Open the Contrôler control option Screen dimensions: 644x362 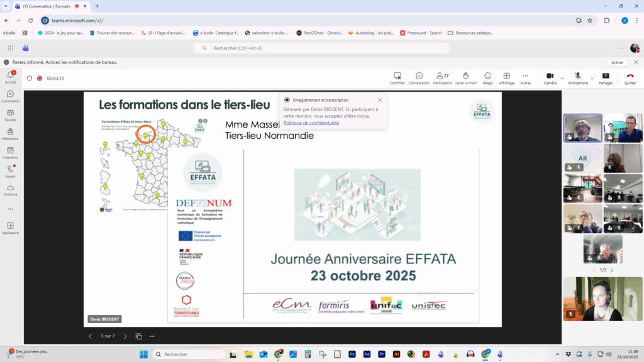click(x=397, y=78)
